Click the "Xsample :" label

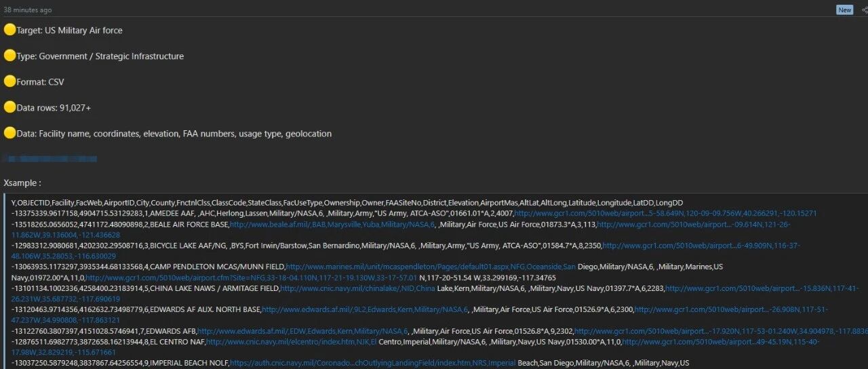[22, 183]
